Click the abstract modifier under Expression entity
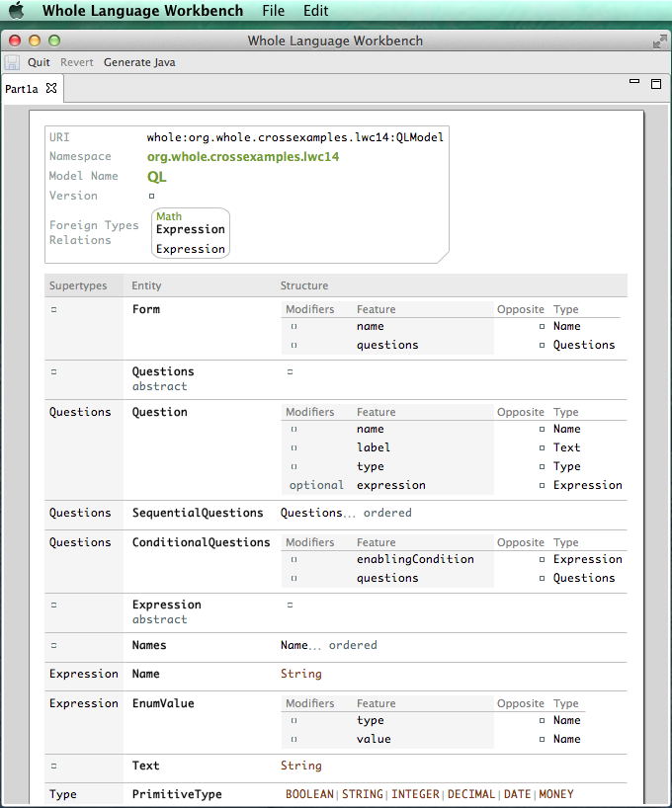672x808 pixels. pyautogui.click(x=159, y=619)
